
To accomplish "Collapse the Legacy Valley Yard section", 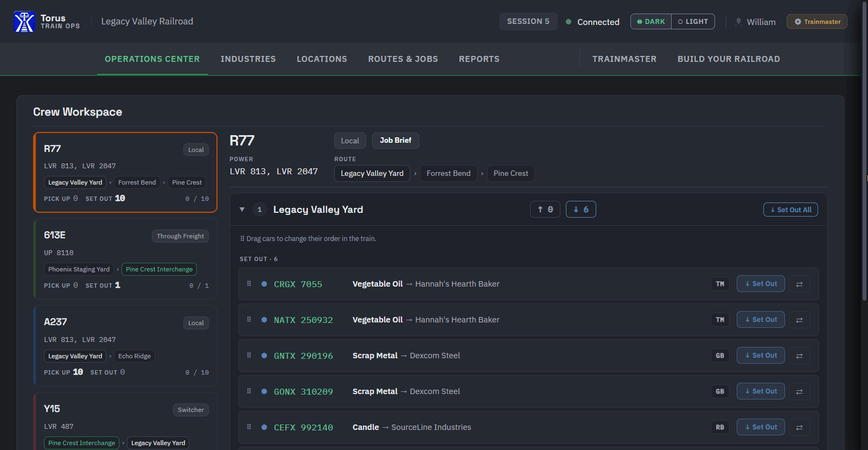I will tap(242, 210).
